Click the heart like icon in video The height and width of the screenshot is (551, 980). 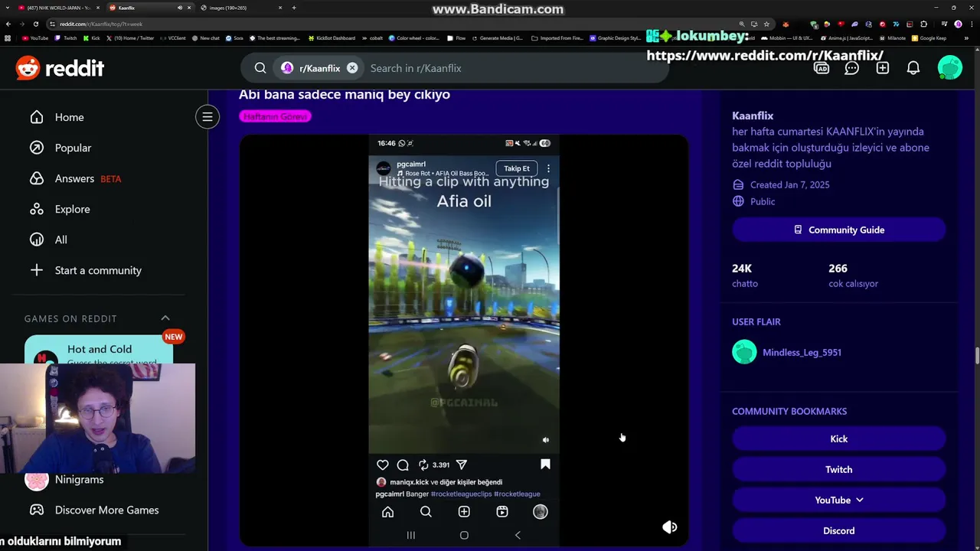[x=383, y=465]
